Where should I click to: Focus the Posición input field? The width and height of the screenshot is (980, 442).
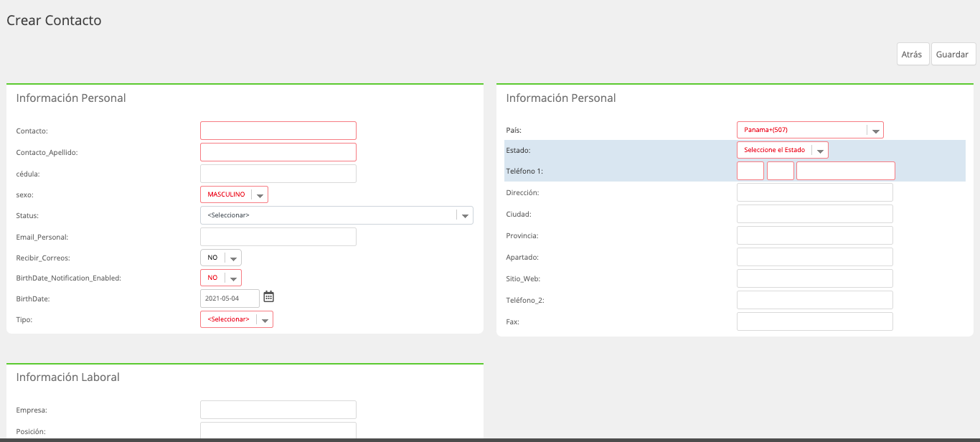tap(278, 431)
